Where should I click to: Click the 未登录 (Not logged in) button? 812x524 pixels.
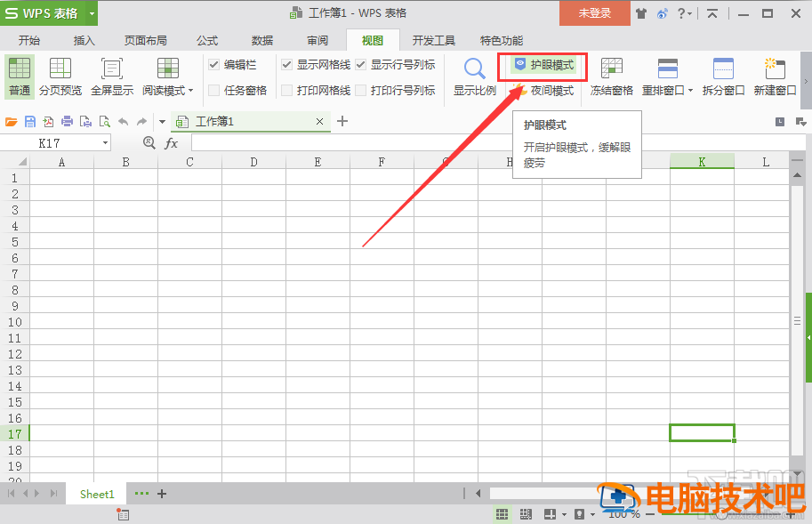594,13
